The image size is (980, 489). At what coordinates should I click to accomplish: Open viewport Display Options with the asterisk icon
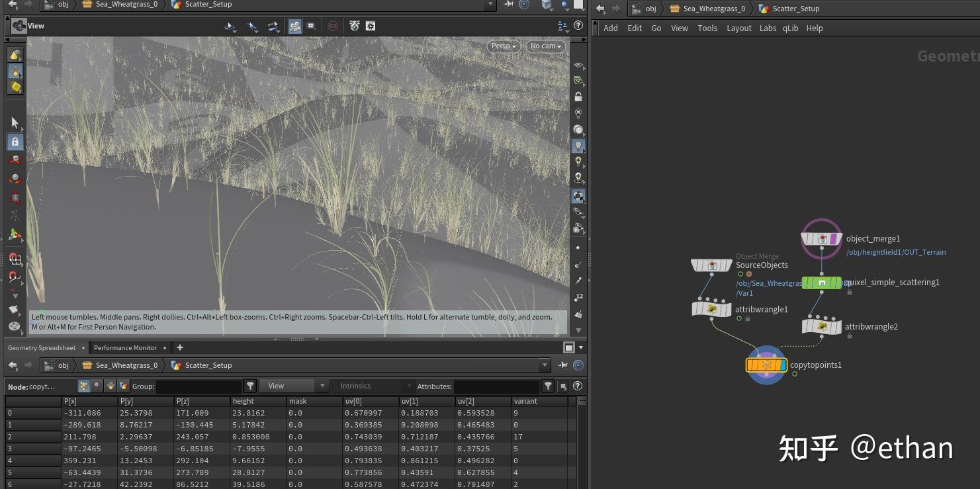point(371,26)
